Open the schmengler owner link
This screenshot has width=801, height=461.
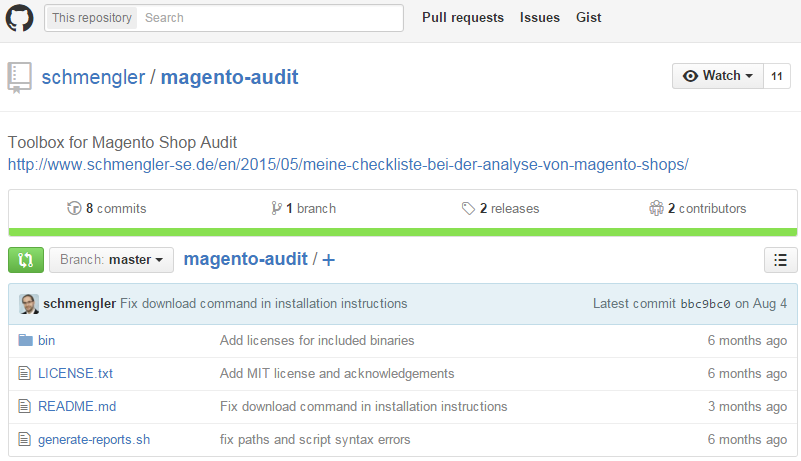coord(93,77)
